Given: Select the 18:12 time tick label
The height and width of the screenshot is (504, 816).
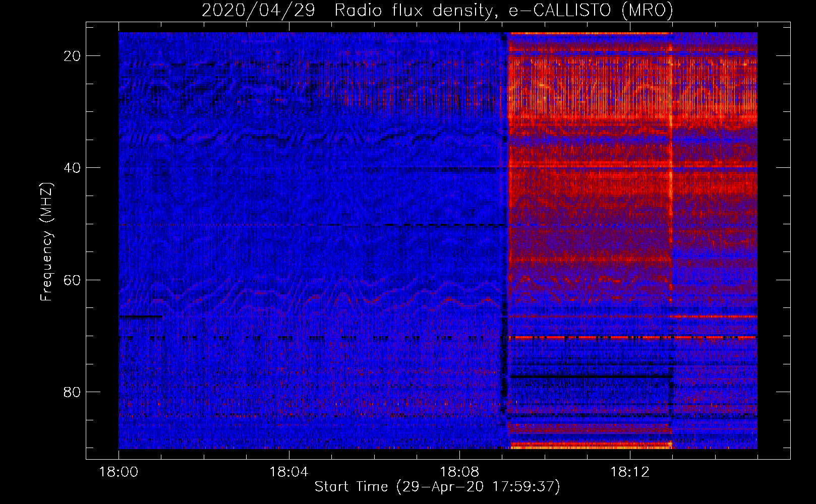Looking at the screenshot, I should (630, 472).
